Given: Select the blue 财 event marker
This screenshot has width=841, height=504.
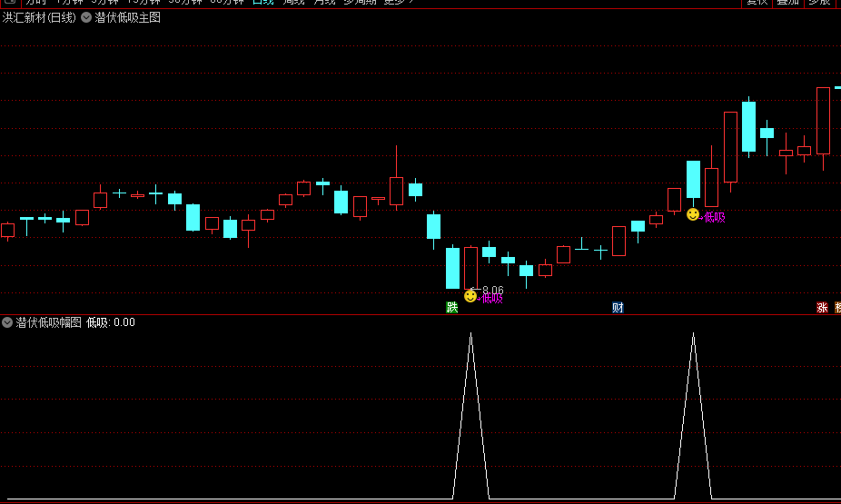Looking at the screenshot, I should (x=618, y=307).
